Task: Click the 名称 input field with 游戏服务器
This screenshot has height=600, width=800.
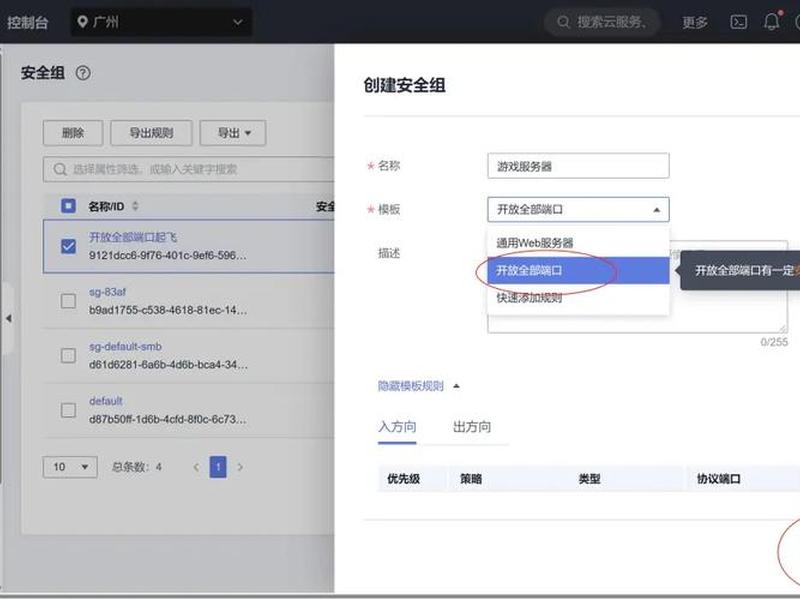Action: (x=578, y=166)
